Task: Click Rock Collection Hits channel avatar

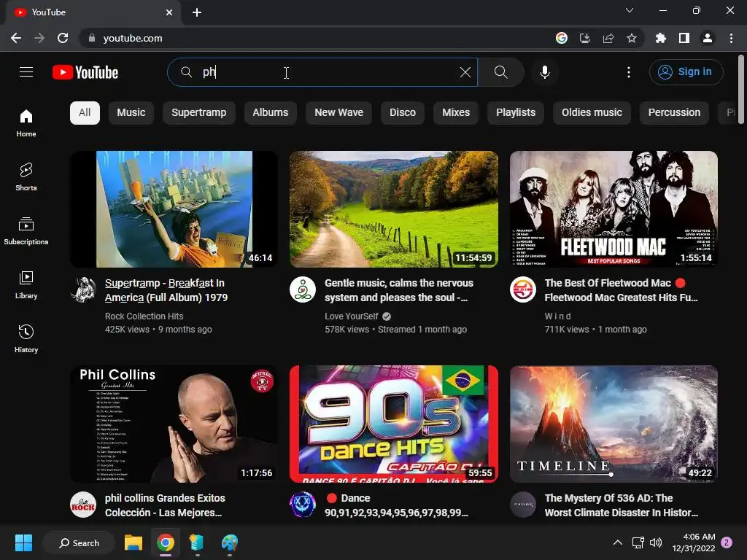Action: 83,289
